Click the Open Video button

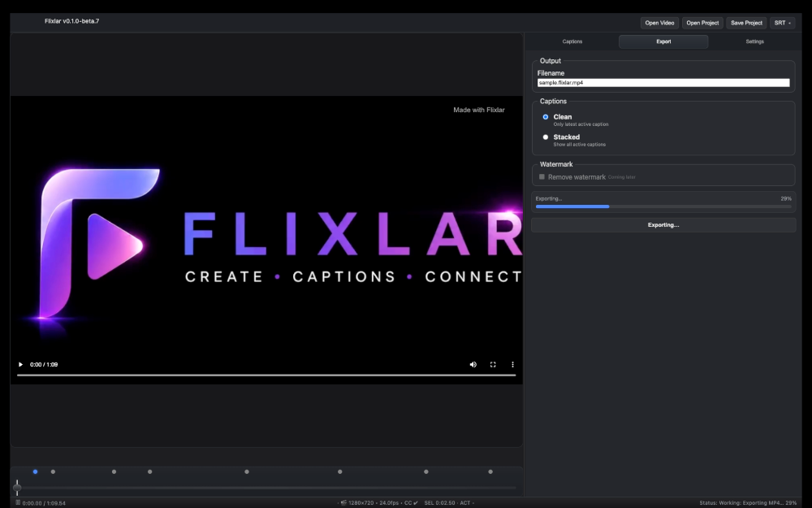pos(659,23)
